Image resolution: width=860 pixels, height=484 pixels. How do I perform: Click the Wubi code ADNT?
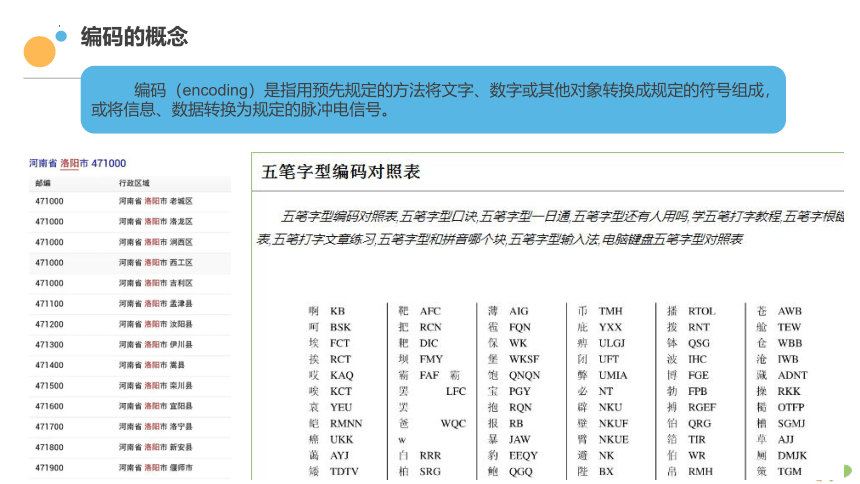click(x=793, y=375)
